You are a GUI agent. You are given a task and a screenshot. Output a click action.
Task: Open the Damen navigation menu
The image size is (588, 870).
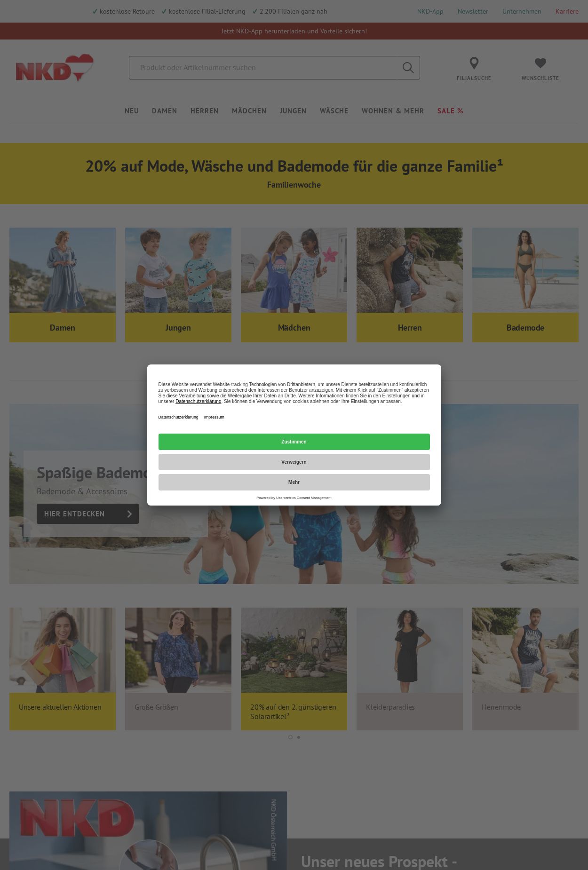pos(164,111)
